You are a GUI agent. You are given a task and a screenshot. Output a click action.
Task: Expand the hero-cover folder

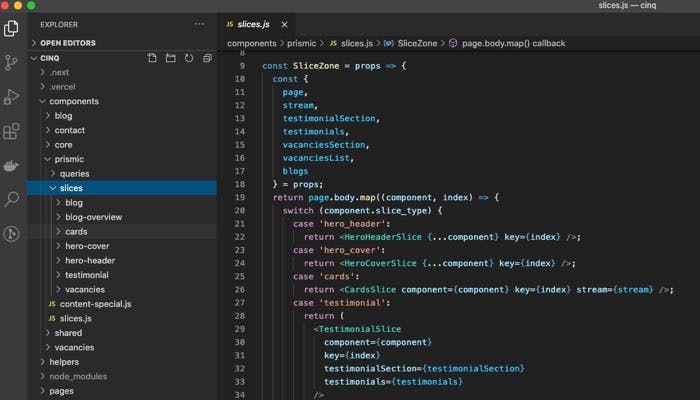87,245
